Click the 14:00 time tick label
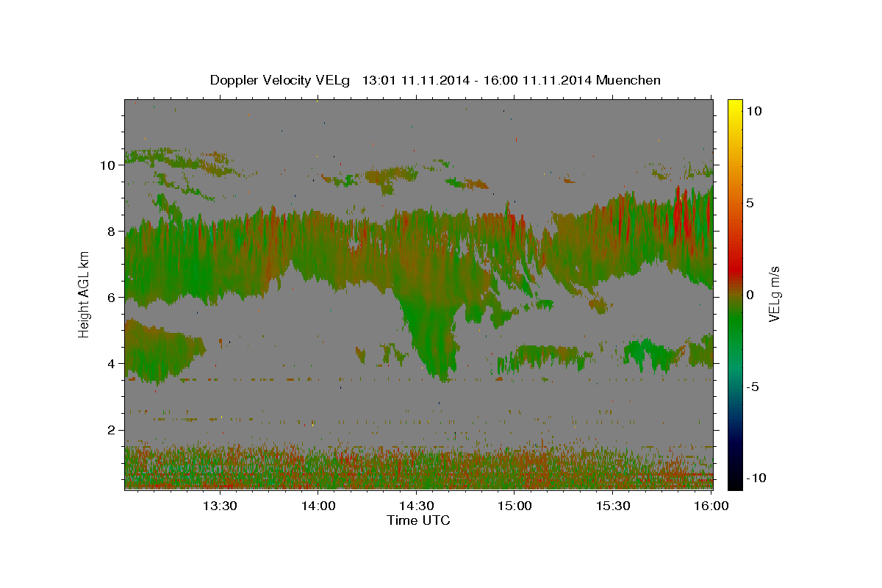This screenshot has width=882, height=588. 318,506
